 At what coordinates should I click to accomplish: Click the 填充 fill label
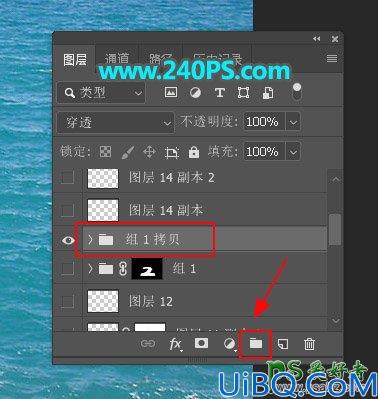tap(223, 152)
